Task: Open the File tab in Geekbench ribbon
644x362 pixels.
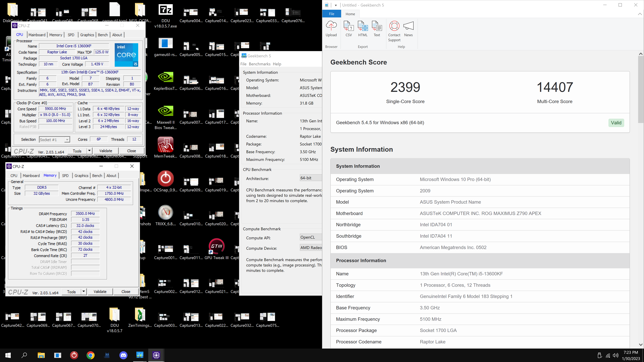Action: tap(332, 14)
